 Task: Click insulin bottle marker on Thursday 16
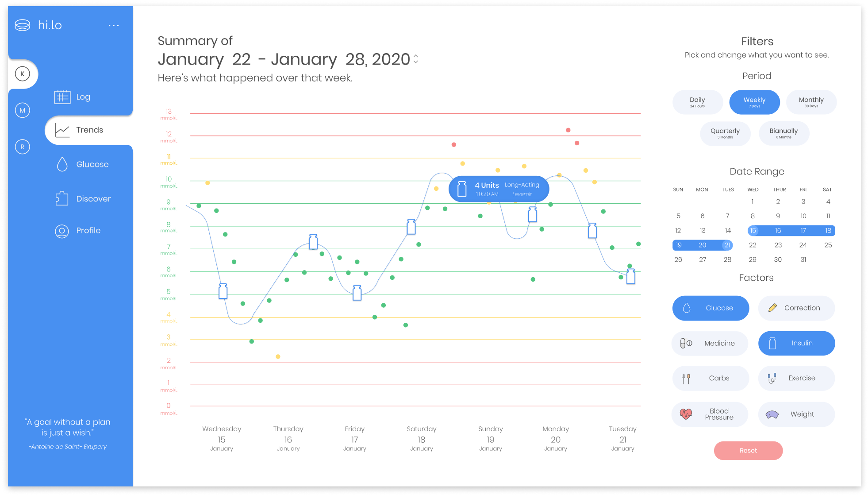(x=313, y=242)
